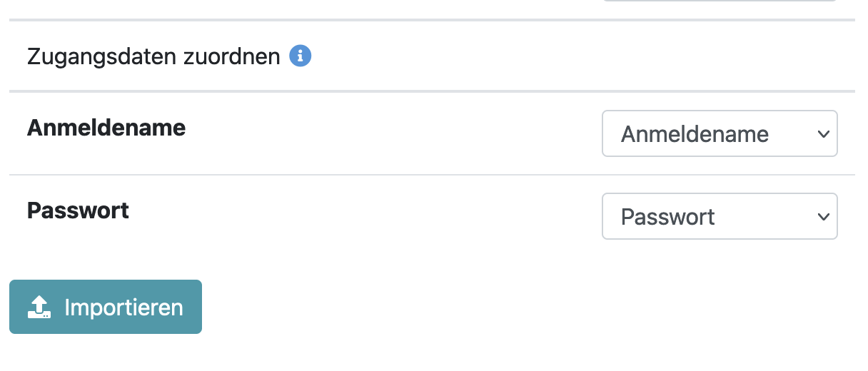Click the empty area of the Zugangsdaten zuordnen header row
The height and width of the screenshot is (371, 868).
571,56
